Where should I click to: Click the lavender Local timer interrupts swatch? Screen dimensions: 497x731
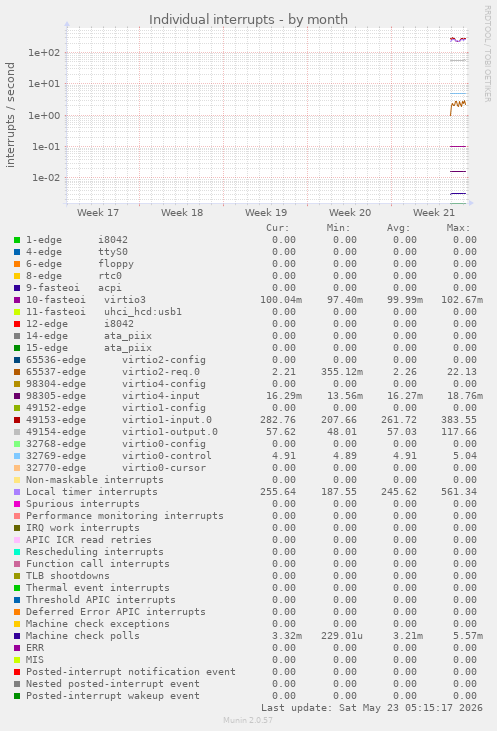click(x=17, y=492)
